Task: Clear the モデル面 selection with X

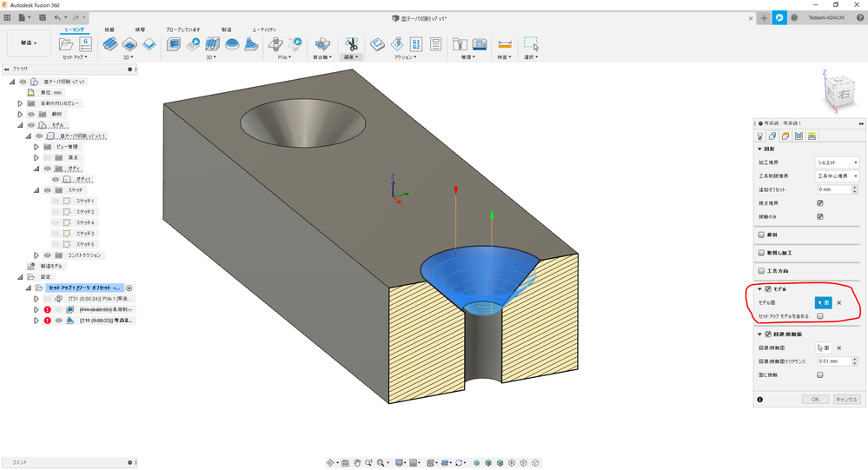Action: (x=838, y=303)
